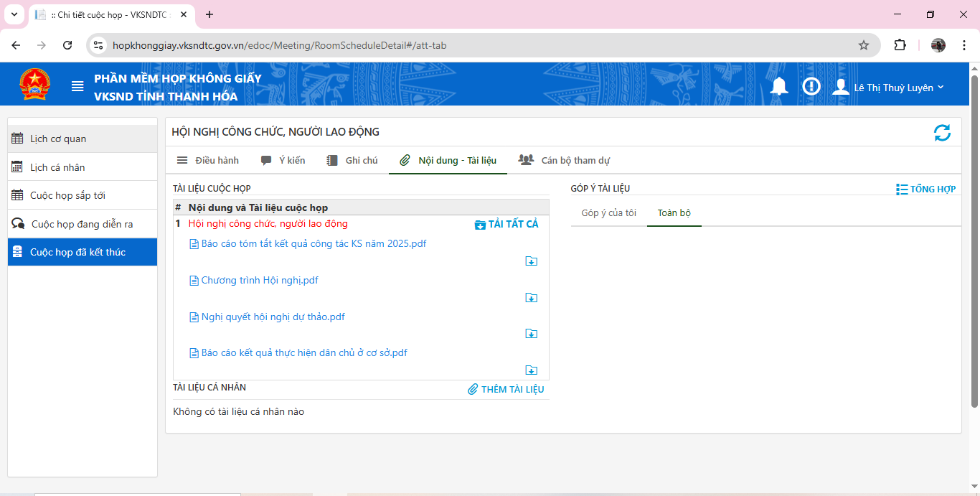The width and height of the screenshot is (980, 496).
Task: Click the browser address bar URL field
Action: pyautogui.click(x=473, y=45)
